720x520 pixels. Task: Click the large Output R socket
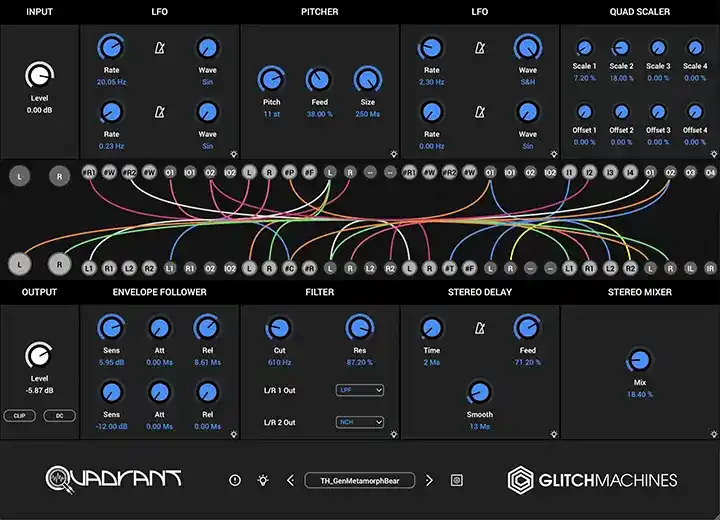(59, 265)
